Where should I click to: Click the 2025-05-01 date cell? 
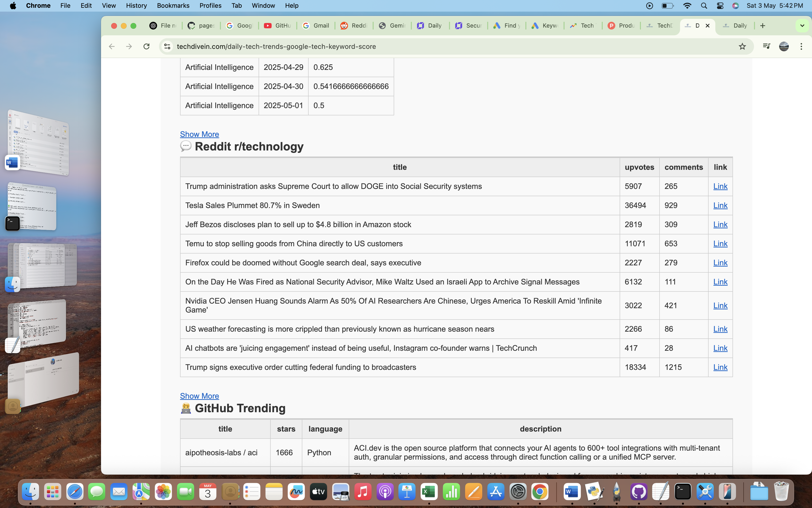coord(283,105)
